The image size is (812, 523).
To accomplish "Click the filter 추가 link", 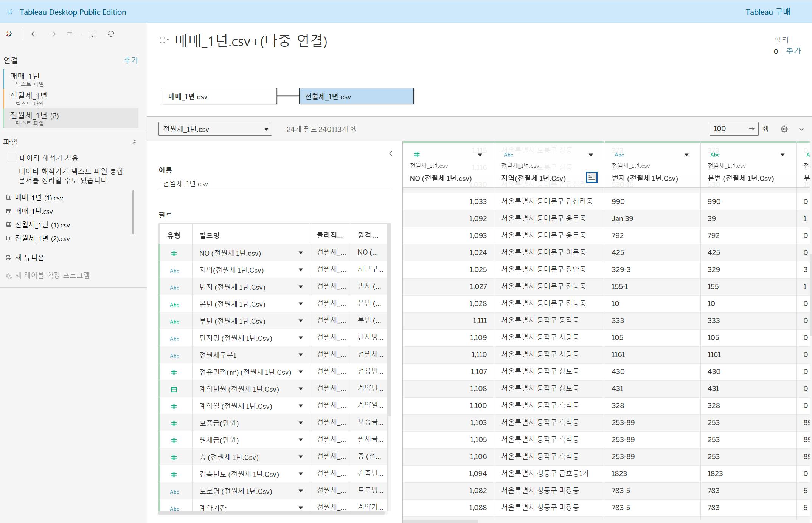I will coord(793,51).
